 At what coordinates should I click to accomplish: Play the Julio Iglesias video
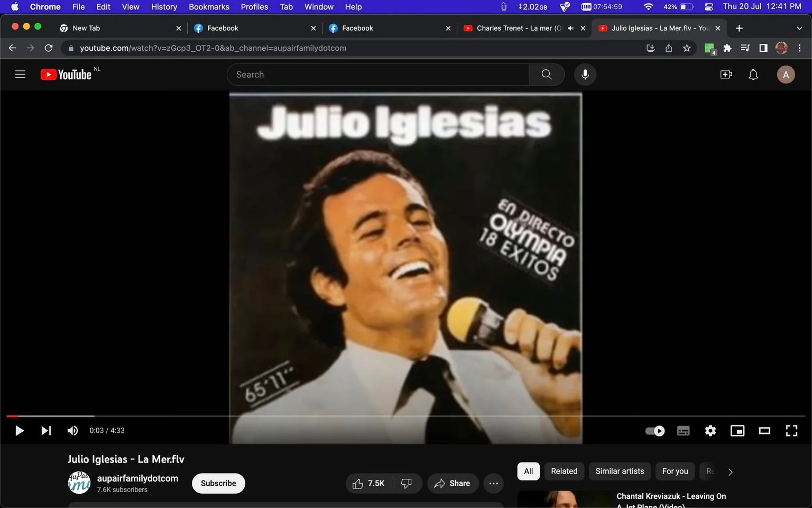(20, 431)
